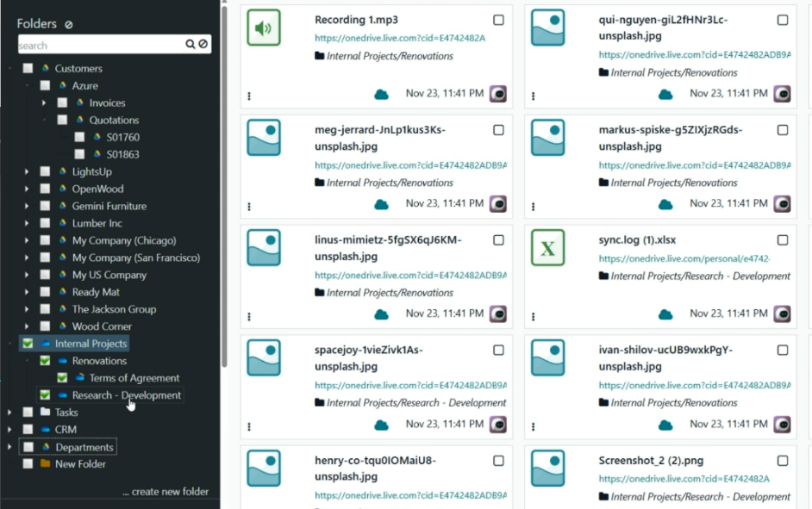Check the Customers folder checkbox
Image resolution: width=812 pixels, height=509 pixels.
pos(28,69)
